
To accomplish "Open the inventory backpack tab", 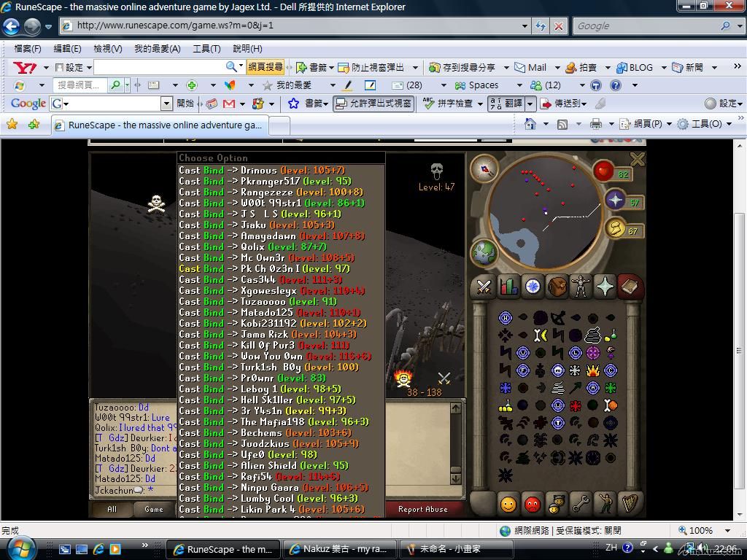I will 557,287.
